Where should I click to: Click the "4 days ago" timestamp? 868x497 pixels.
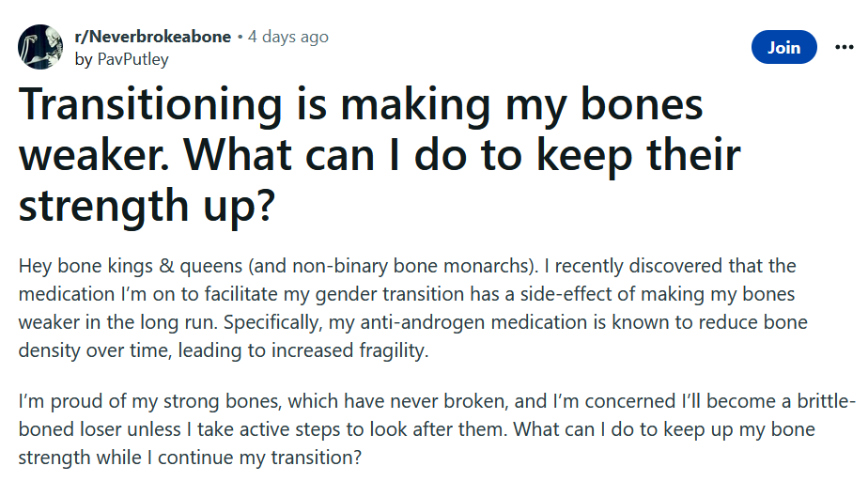[x=288, y=37]
